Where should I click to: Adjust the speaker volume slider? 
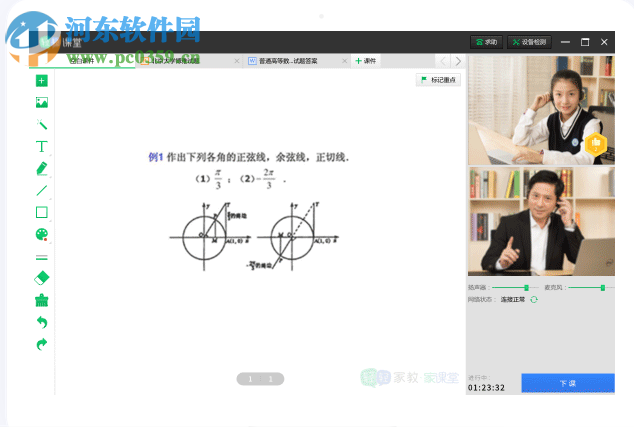tap(515, 287)
